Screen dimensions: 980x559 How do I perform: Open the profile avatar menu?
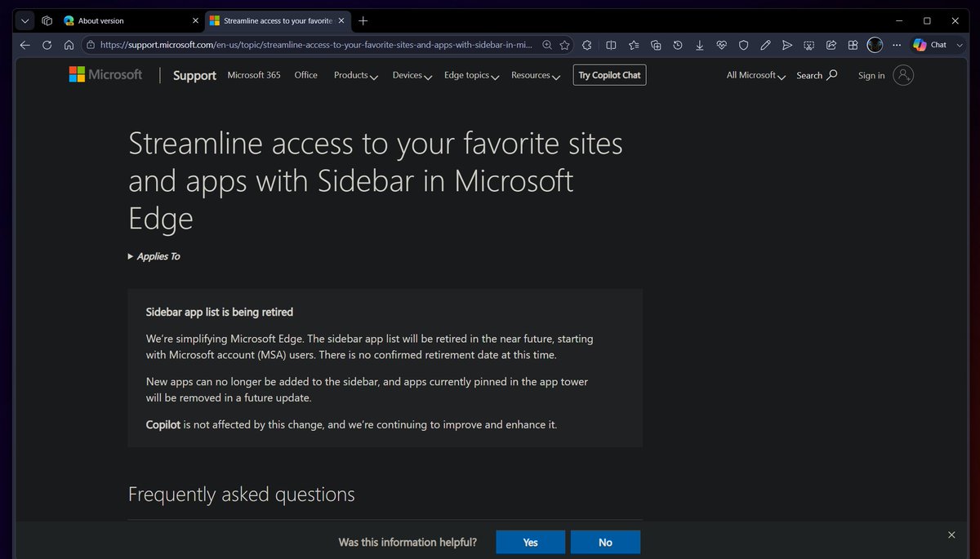[x=875, y=45]
